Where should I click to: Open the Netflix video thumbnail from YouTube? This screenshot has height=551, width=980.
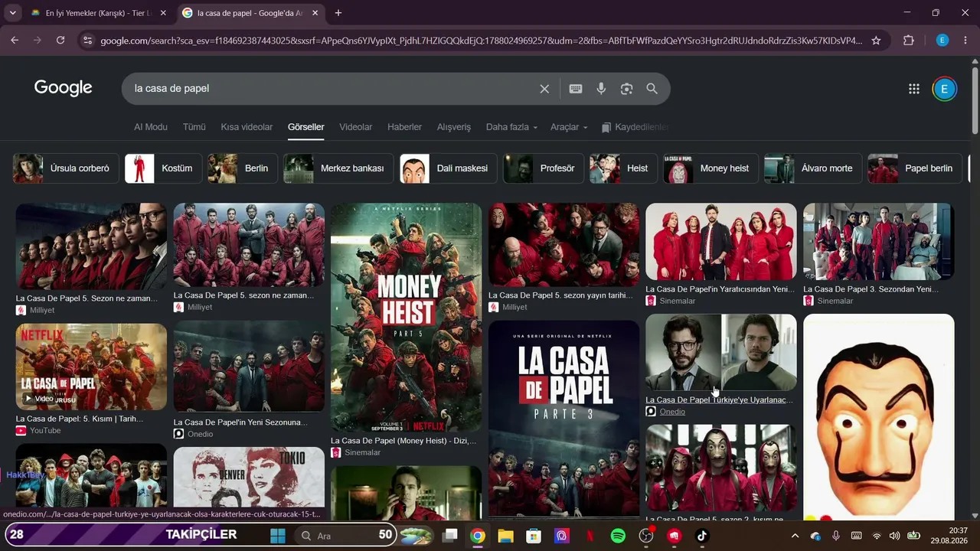point(91,367)
